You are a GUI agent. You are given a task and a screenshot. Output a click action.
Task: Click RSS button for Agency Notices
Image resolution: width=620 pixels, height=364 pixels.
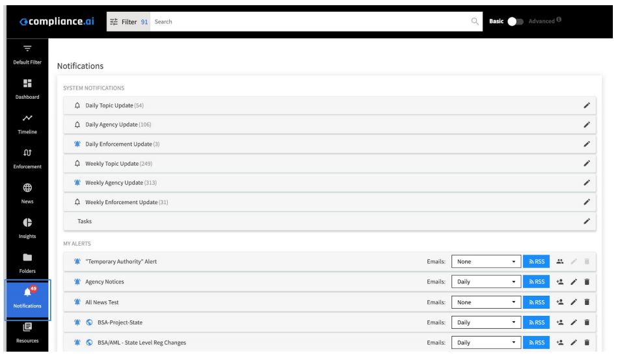(536, 282)
